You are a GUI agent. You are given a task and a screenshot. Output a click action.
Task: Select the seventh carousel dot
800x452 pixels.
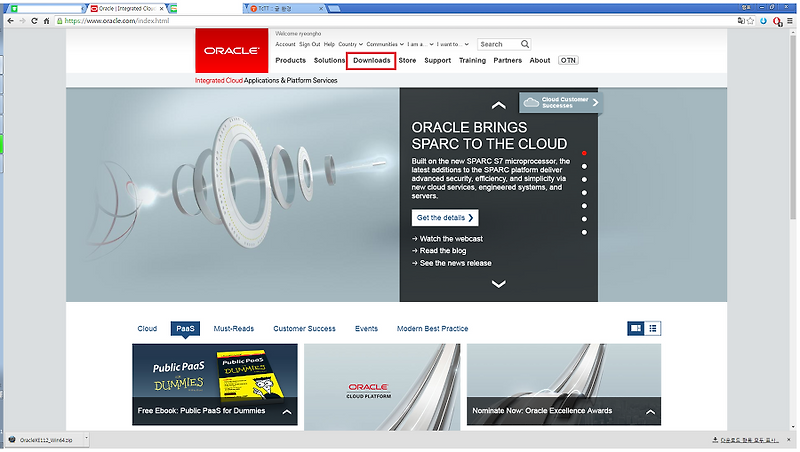click(x=584, y=233)
